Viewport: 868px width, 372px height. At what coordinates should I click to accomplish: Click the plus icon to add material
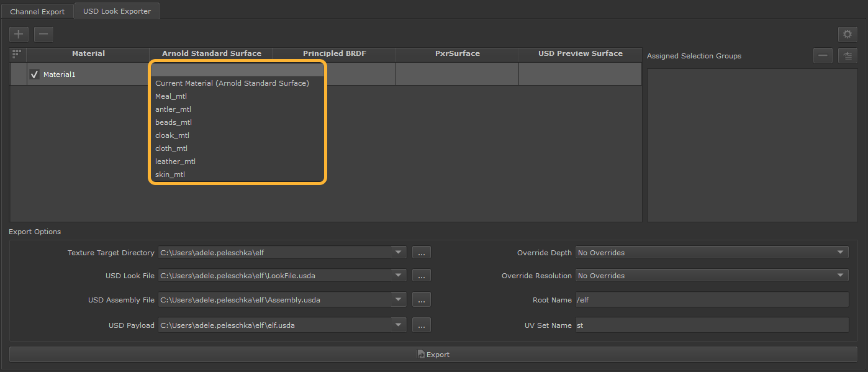coord(19,34)
